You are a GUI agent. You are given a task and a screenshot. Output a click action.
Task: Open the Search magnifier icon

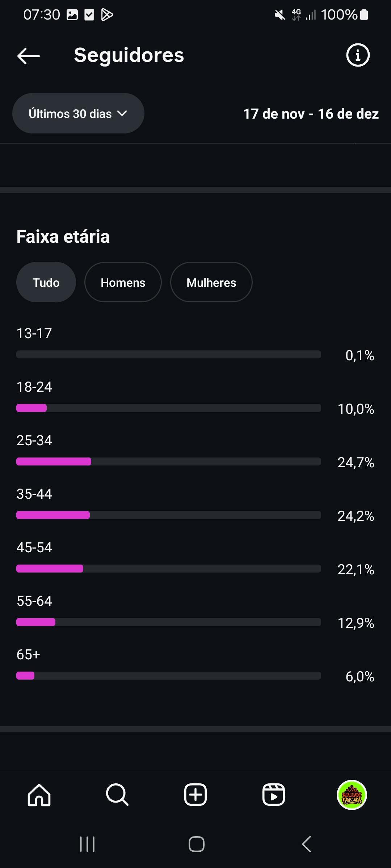(117, 795)
